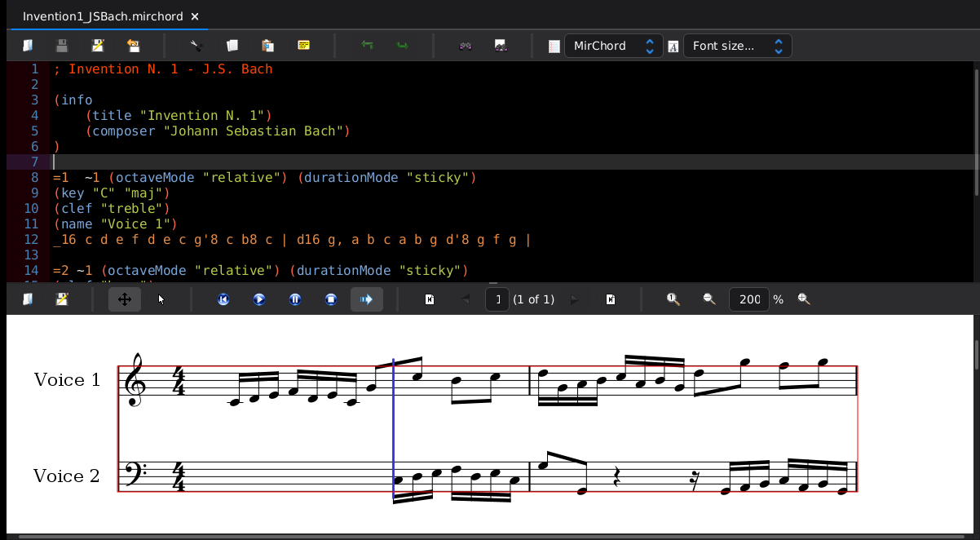Click the revert/reload file icon
The height and width of the screenshot is (540, 980).
[x=134, y=46]
